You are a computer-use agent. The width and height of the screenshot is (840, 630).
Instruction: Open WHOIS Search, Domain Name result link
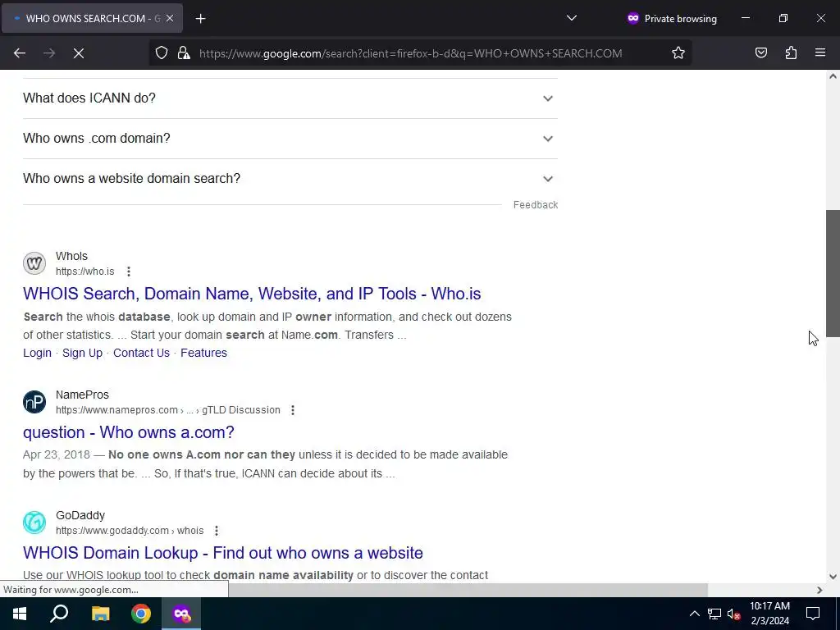tap(252, 294)
